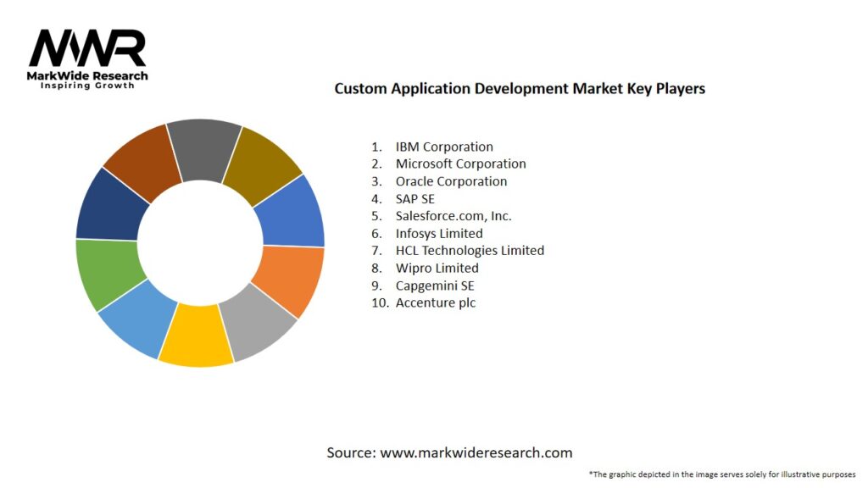This screenshot has height=488, width=868.
Task: Click HCL Technologies Limited list item
Action: point(470,251)
